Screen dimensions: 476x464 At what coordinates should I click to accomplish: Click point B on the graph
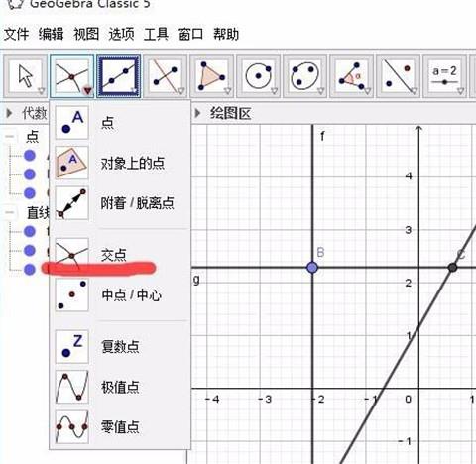coord(312,268)
